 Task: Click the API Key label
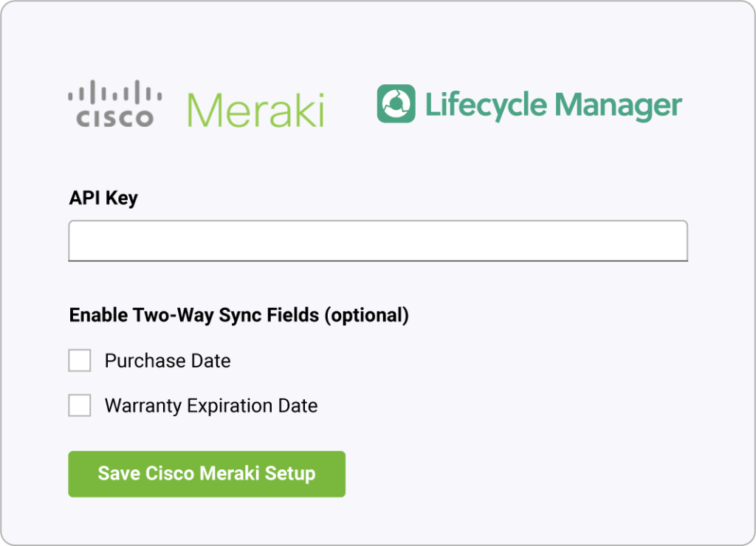coord(103,198)
